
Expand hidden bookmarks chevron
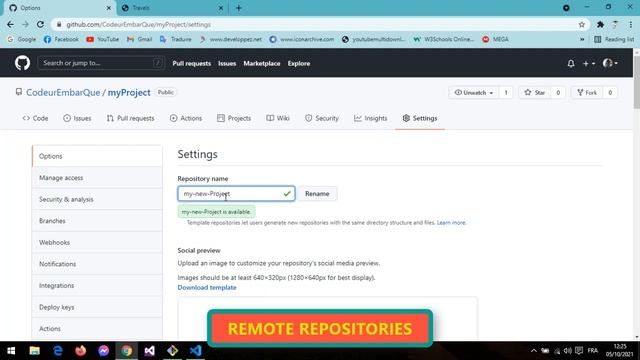(582, 39)
